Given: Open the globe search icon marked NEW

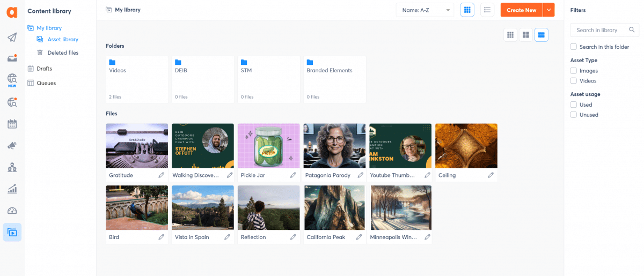Looking at the screenshot, I should (12, 80).
